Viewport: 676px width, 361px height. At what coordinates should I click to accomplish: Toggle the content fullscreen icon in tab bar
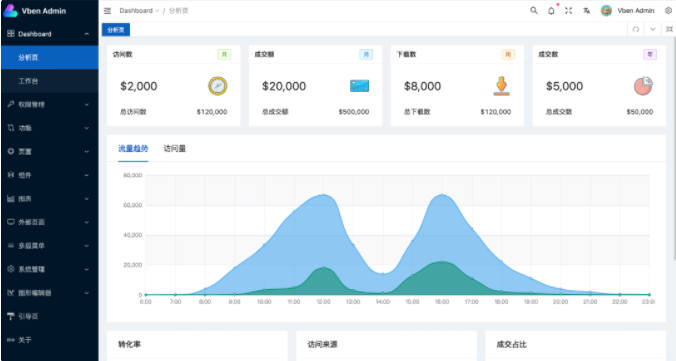[669, 29]
